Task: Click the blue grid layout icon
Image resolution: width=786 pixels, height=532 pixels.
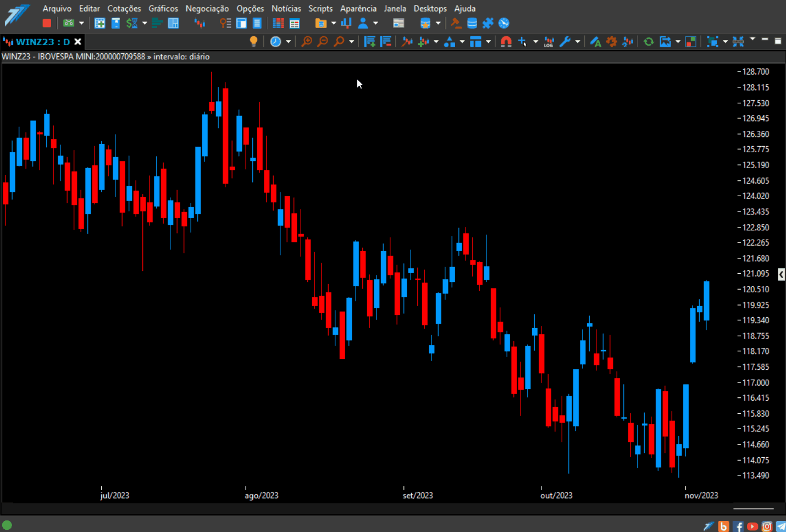Action: (173, 23)
